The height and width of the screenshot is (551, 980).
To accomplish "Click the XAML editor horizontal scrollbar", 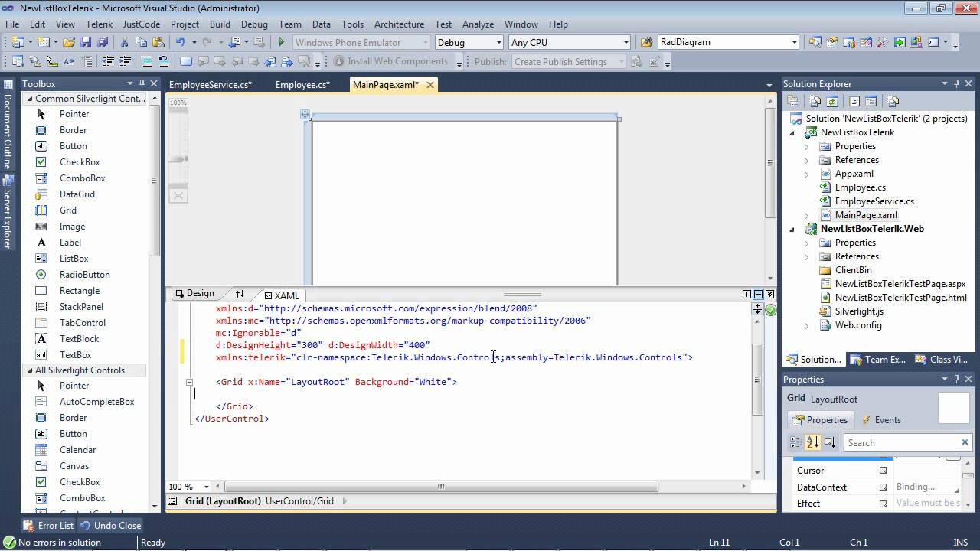I will (441, 487).
